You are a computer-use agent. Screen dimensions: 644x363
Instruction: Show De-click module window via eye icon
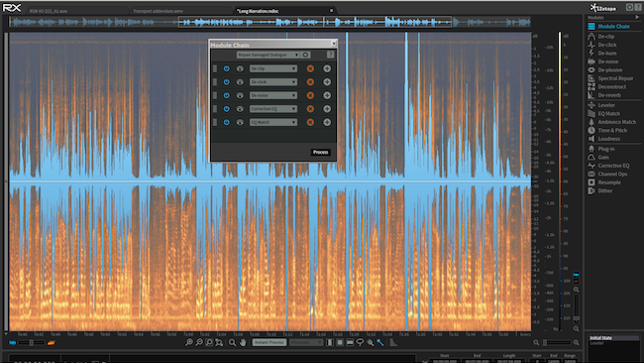click(x=240, y=82)
